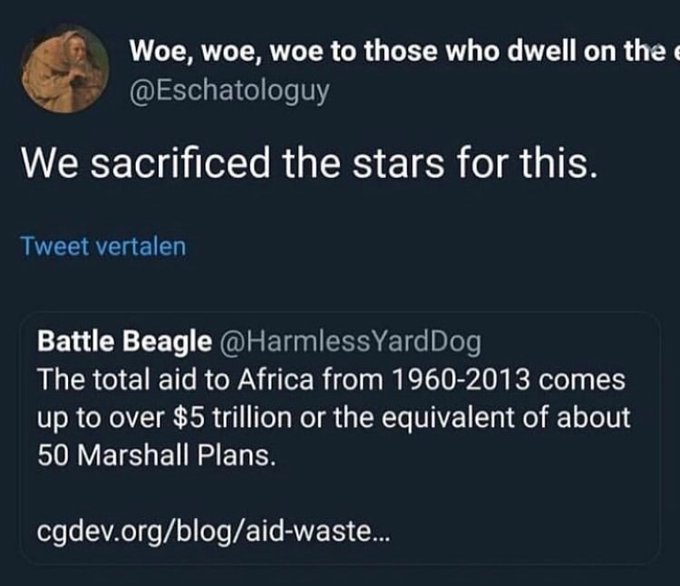Select the "We sacrificed the stars" tweet text
This screenshot has height=586, width=680.
point(311,162)
